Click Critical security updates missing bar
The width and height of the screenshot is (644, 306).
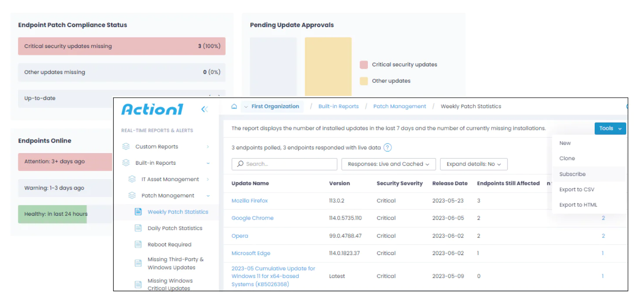(x=122, y=46)
